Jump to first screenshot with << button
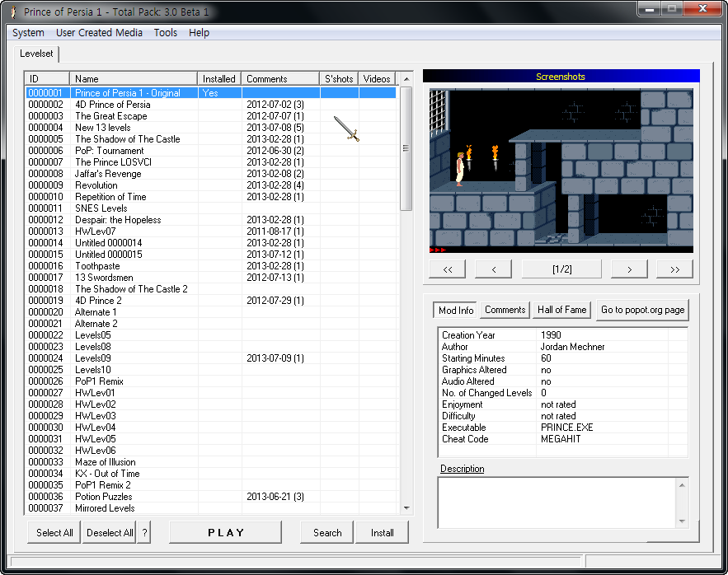Image resolution: width=728 pixels, height=575 pixels. pyautogui.click(x=448, y=269)
